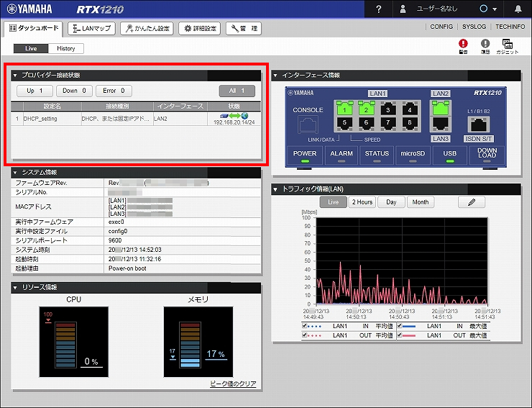Toggle LAN1 IN average checkbox
Image resolution: width=532 pixels, height=408 pixels.
pos(304,326)
